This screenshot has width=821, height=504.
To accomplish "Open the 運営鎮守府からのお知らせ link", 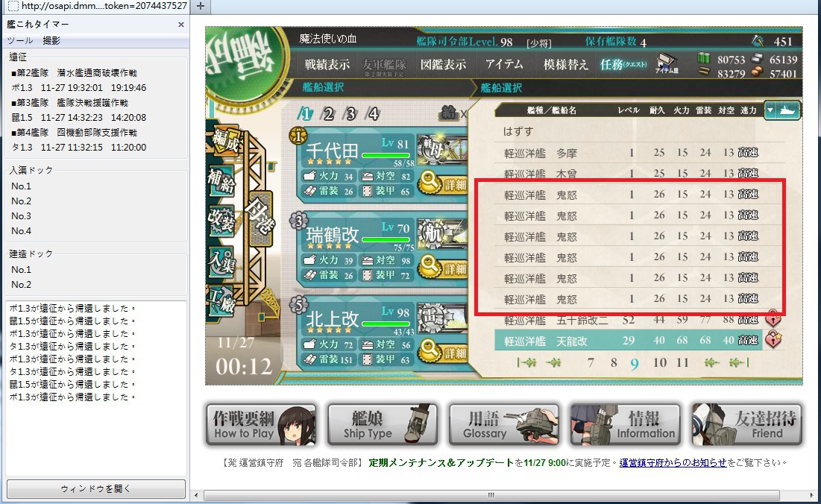I will [673, 463].
